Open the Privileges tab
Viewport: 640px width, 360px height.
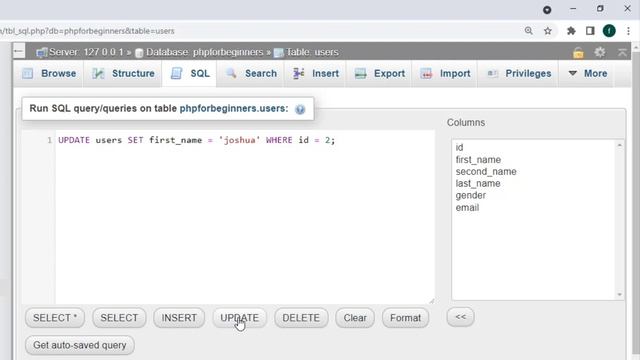pyautogui.click(x=518, y=73)
